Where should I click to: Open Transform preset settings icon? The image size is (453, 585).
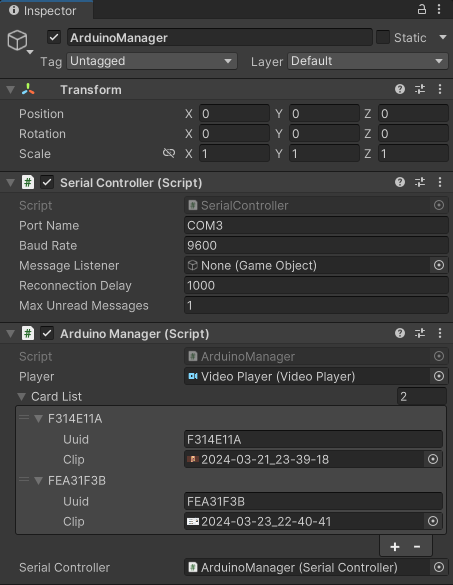point(420,89)
